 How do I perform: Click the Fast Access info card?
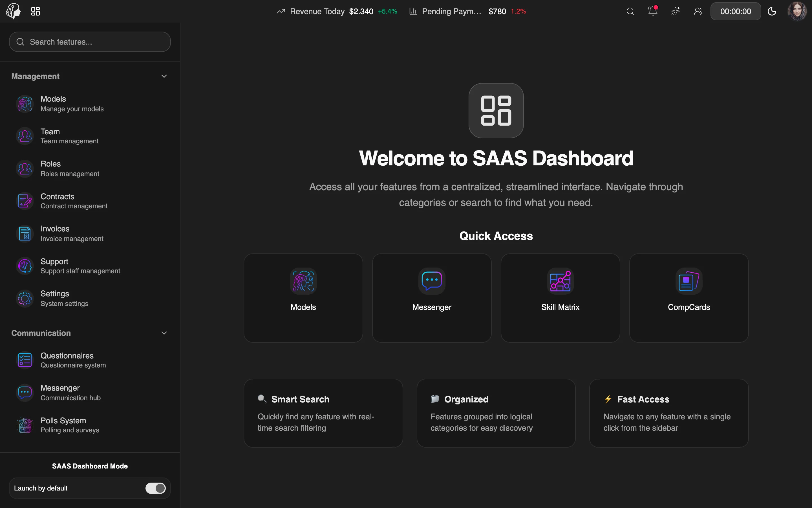pyautogui.click(x=669, y=413)
